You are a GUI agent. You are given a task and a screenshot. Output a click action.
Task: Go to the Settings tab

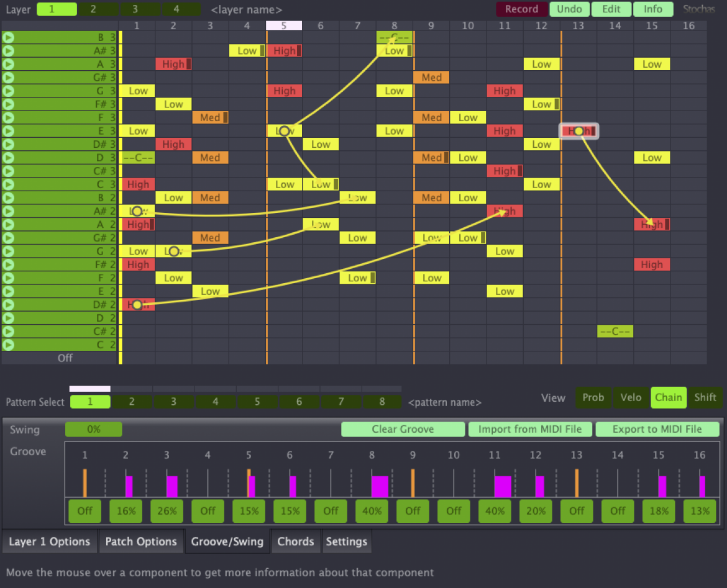point(346,541)
